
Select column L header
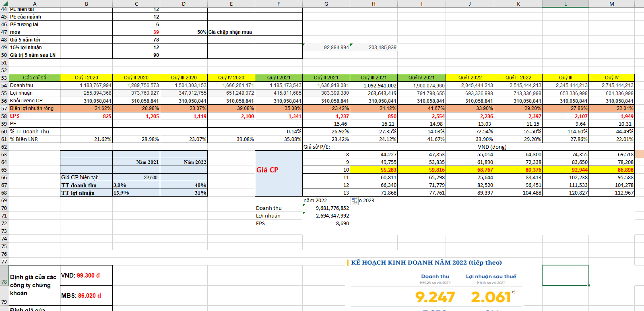click(x=565, y=4)
